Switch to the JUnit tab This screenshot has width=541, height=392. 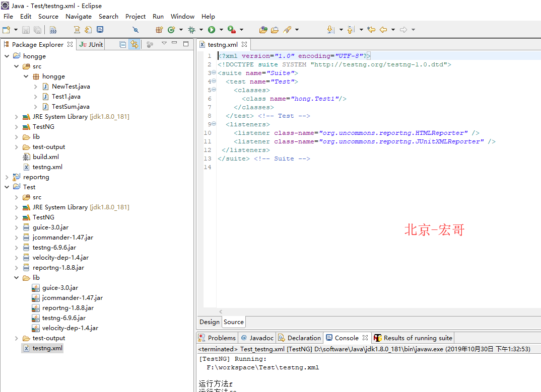coord(91,44)
